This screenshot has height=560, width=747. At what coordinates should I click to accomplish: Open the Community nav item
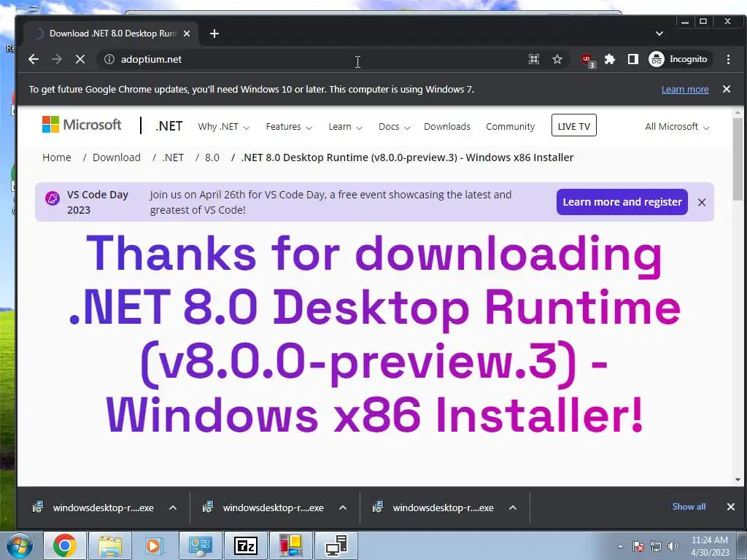click(510, 127)
